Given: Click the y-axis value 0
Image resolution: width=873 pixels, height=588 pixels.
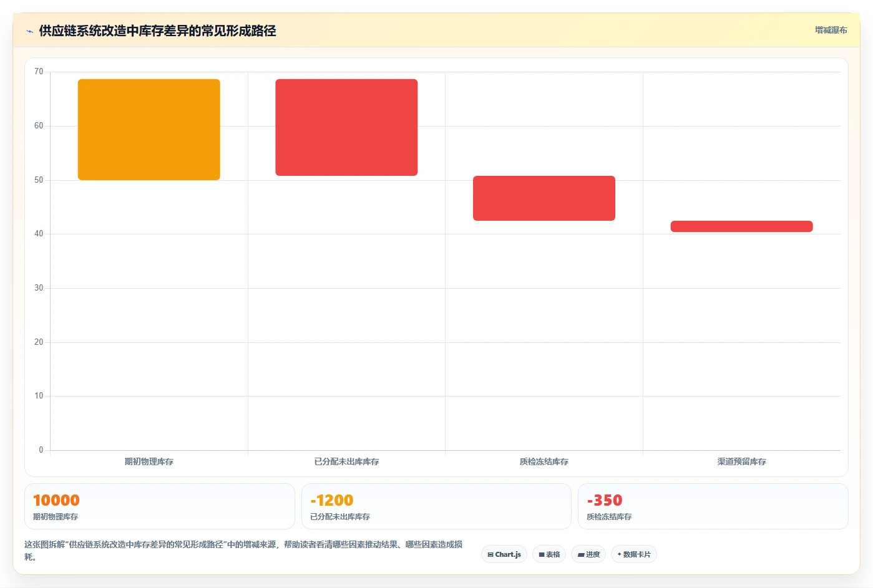Looking at the screenshot, I should [41, 450].
